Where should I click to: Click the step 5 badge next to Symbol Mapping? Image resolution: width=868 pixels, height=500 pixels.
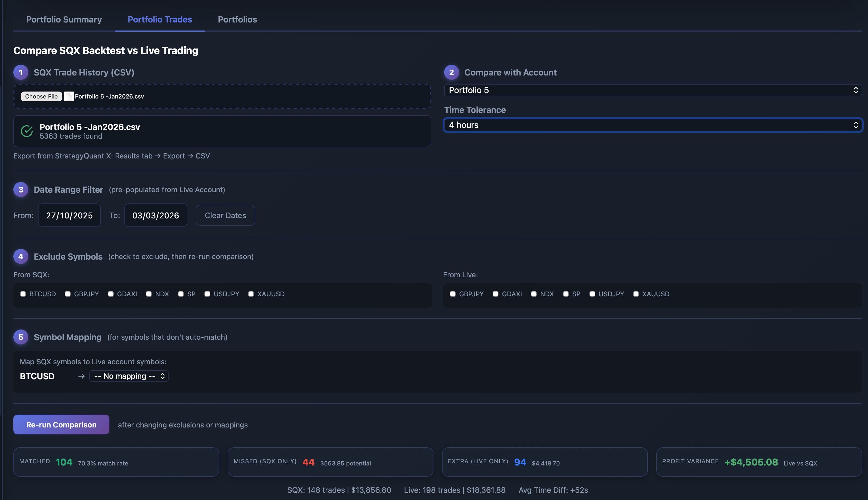(21, 337)
